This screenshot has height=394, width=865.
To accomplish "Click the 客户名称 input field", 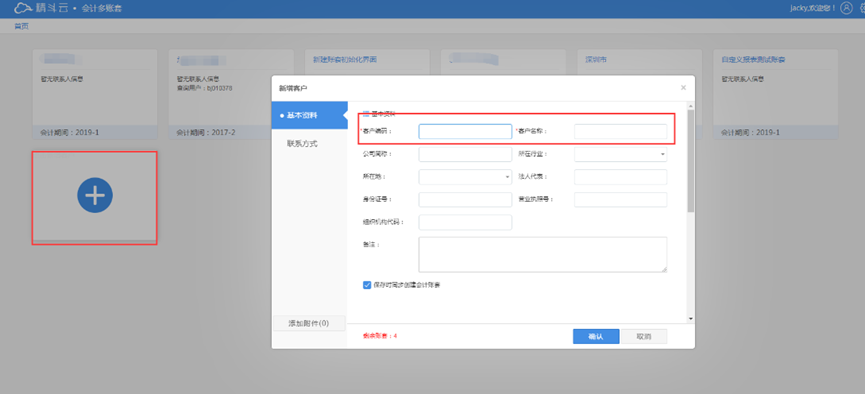I will (x=621, y=131).
